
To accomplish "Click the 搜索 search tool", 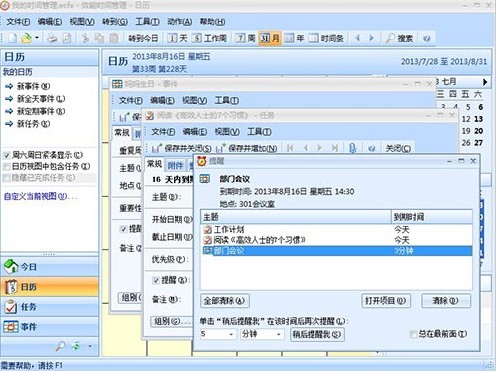I will pyautogui.click(x=399, y=38).
